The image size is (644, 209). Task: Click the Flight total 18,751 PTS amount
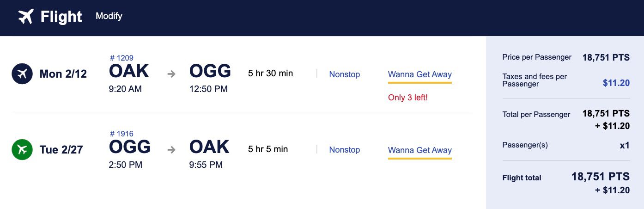tap(601, 177)
